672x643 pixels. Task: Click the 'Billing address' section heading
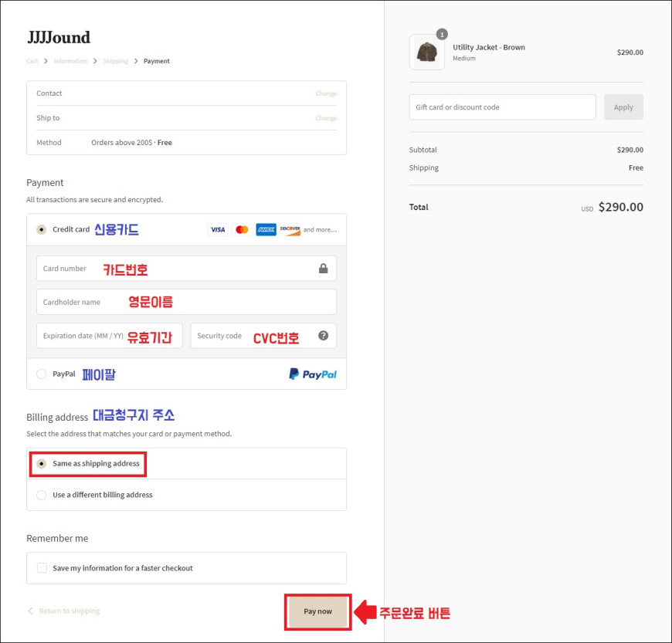point(57,418)
